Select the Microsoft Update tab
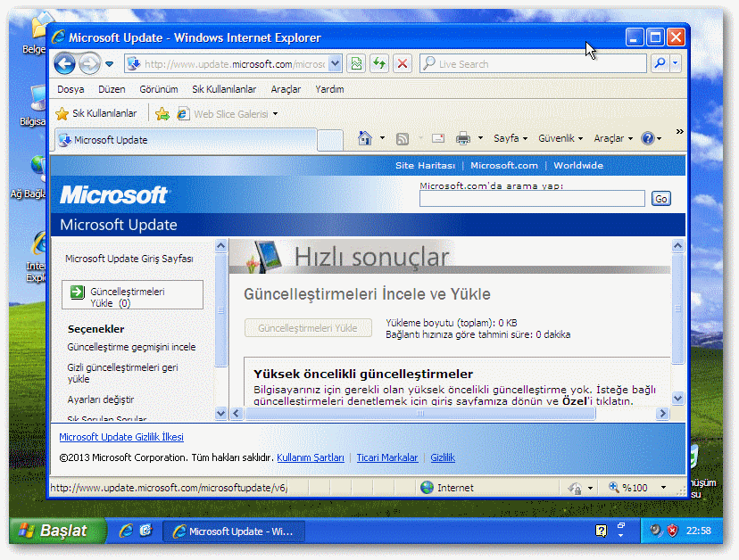Screen dimensions: 739x560 (186, 140)
